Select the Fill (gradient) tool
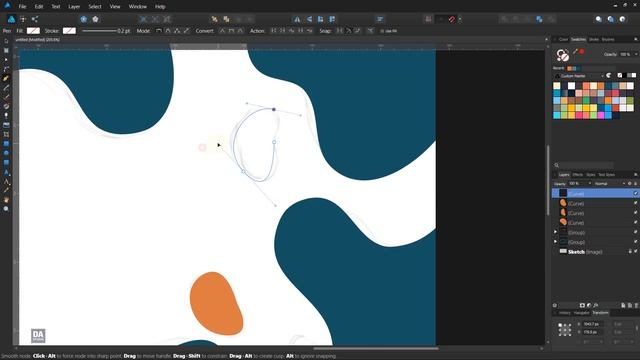 (6, 107)
